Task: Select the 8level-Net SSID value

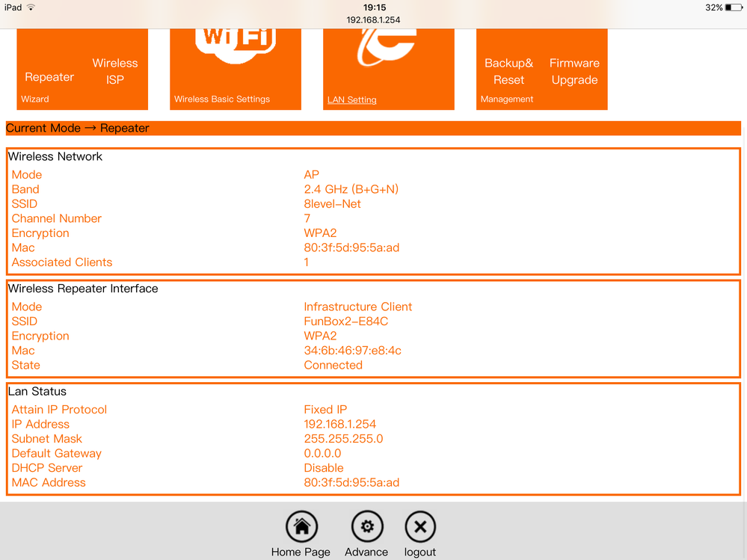Action: 332,204
